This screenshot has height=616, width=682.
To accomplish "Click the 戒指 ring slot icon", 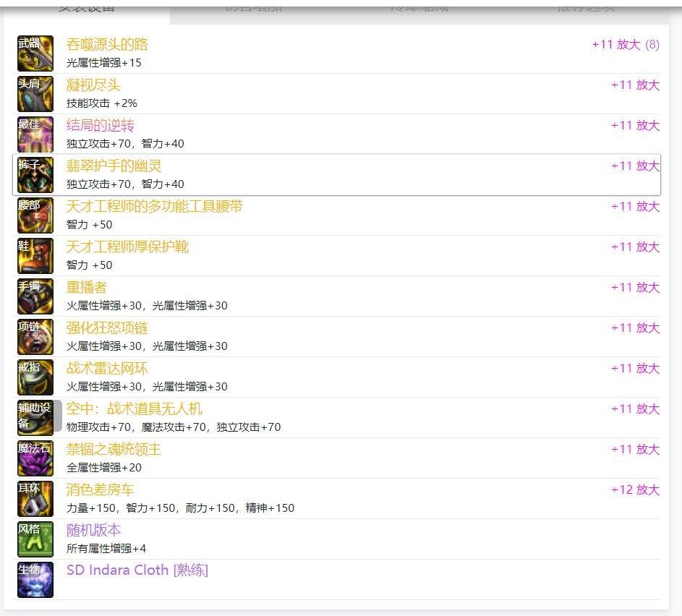I will point(35,377).
